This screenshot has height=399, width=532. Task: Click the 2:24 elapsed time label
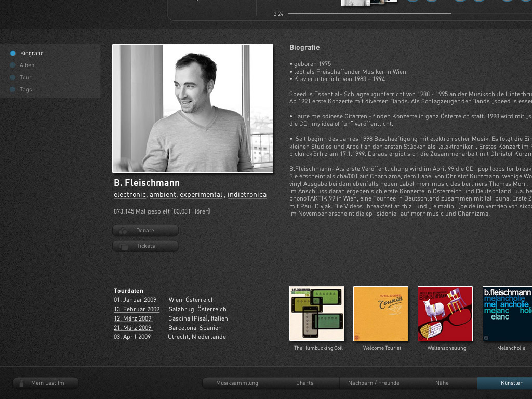coord(278,14)
